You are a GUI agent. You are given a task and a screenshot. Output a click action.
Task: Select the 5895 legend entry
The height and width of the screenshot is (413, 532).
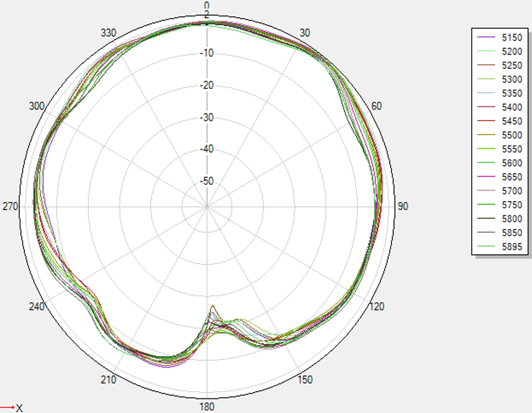click(x=499, y=247)
